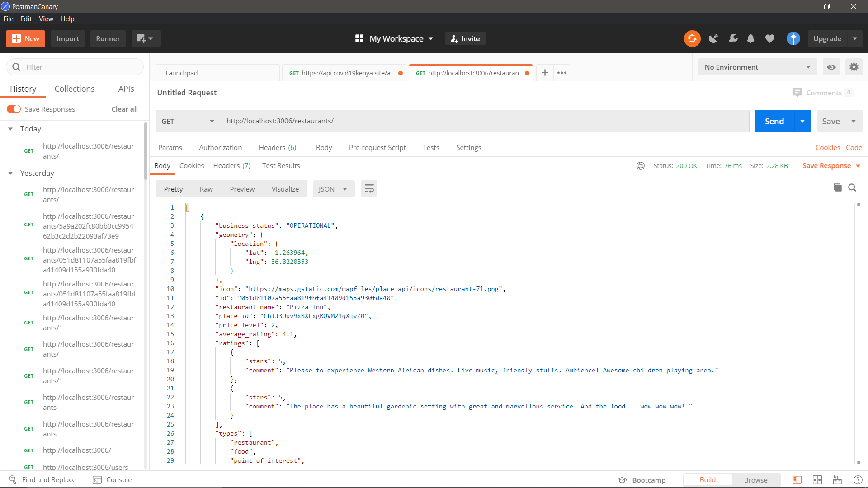
Task: Open the Authorization request tab
Action: 220,148
